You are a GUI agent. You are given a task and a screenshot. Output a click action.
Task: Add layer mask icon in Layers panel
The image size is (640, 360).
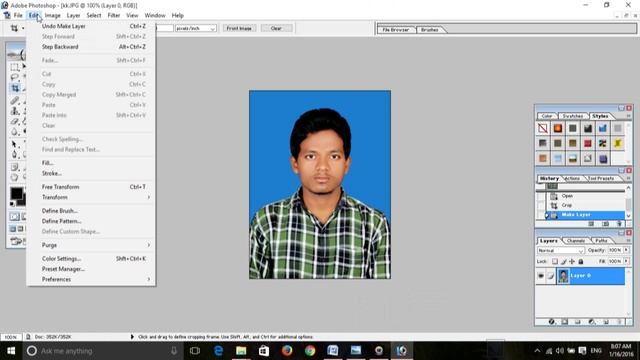(564, 322)
